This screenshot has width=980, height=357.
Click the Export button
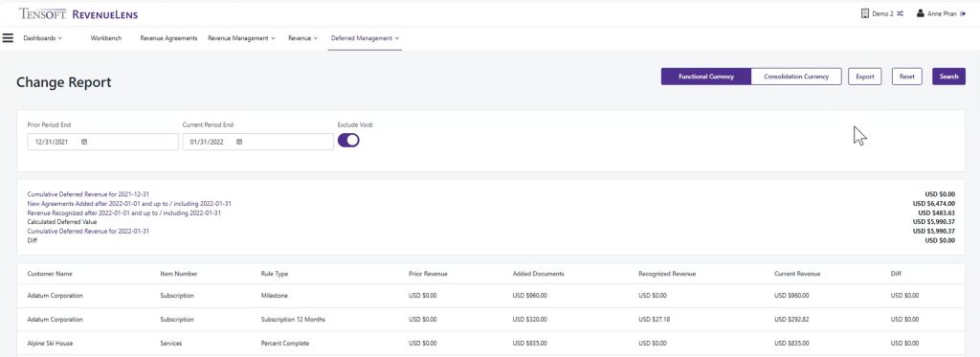click(865, 77)
